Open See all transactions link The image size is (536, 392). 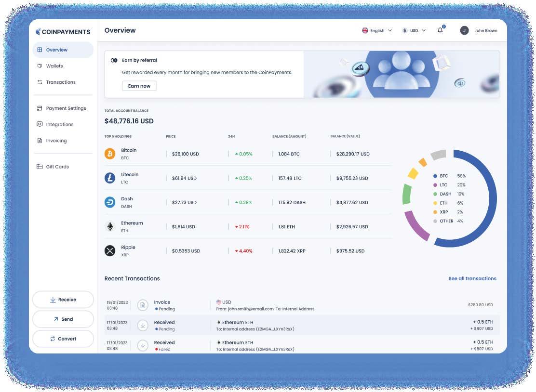[472, 279]
